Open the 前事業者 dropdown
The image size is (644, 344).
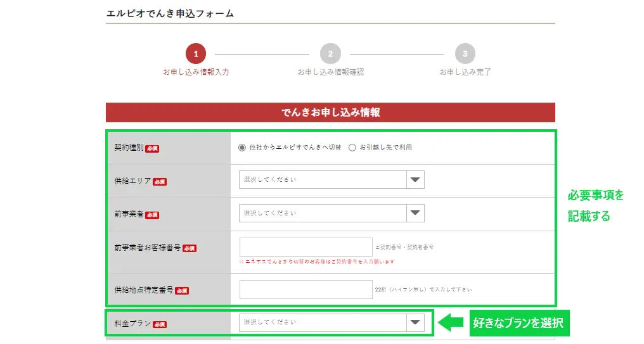pyautogui.click(x=332, y=213)
